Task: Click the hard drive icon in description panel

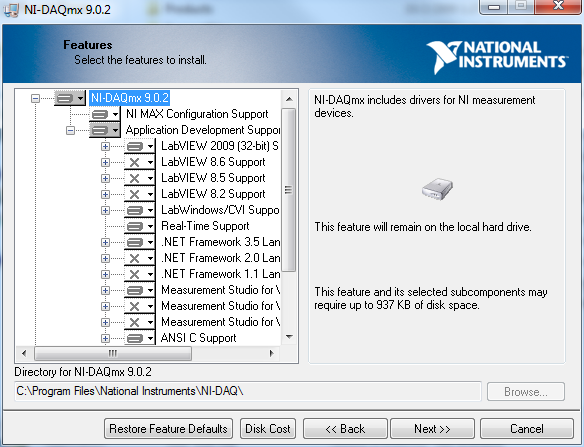Action: 437,189
